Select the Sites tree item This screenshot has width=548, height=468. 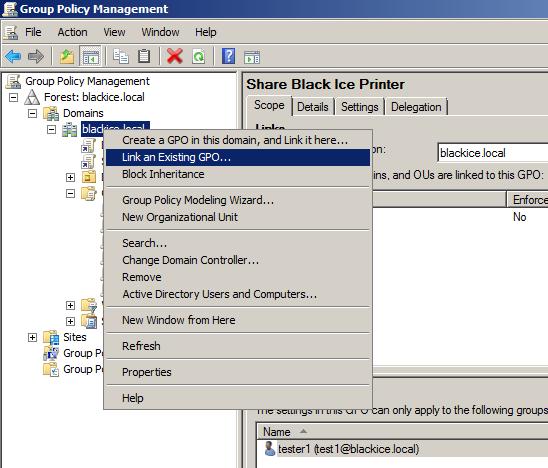75,337
